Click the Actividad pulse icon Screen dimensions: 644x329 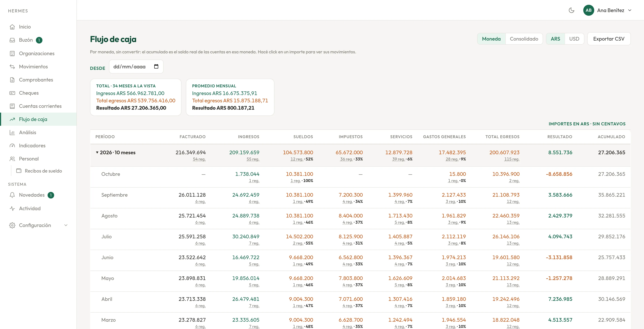click(x=12, y=208)
